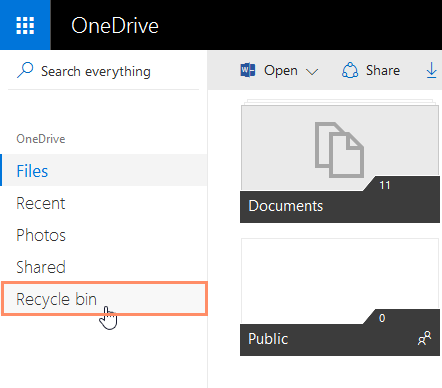Open Photos in the sidebar
The width and height of the screenshot is (442, 388).
(104, 235)
